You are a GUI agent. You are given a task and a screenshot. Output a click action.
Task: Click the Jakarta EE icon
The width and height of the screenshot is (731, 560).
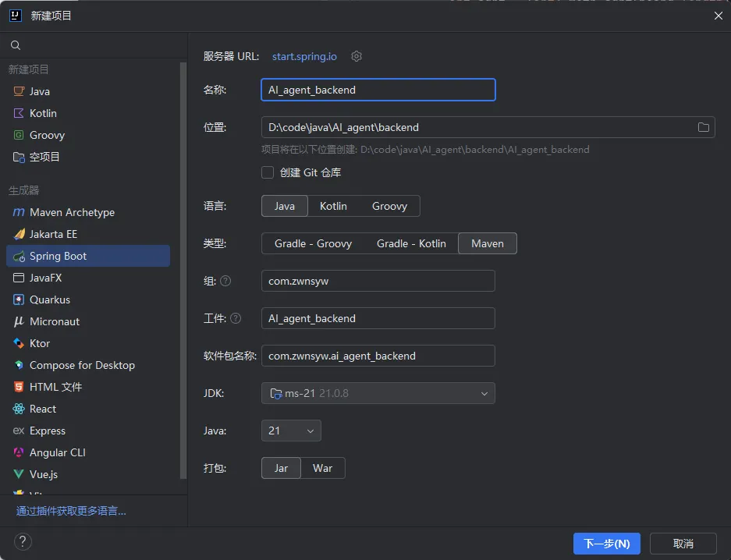coord(19,234)
